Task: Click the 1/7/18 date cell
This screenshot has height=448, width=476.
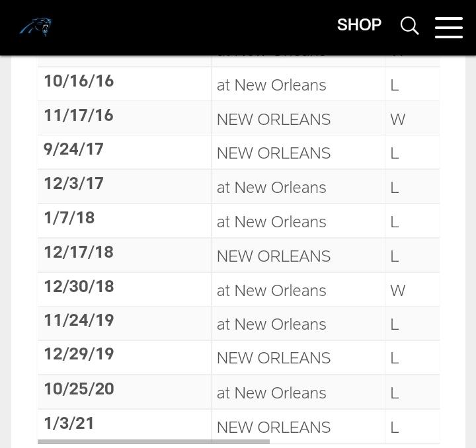Action: (124, 221)
